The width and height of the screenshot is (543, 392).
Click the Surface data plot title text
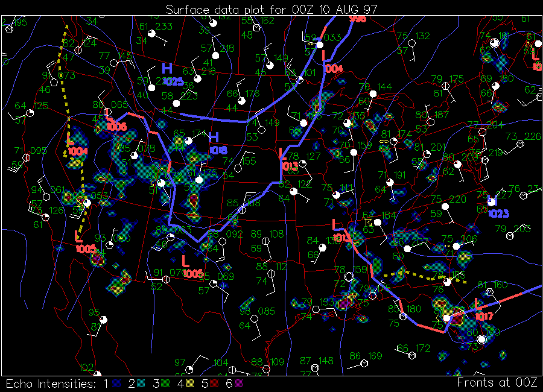pyautogui.click(x=271, y=9)
